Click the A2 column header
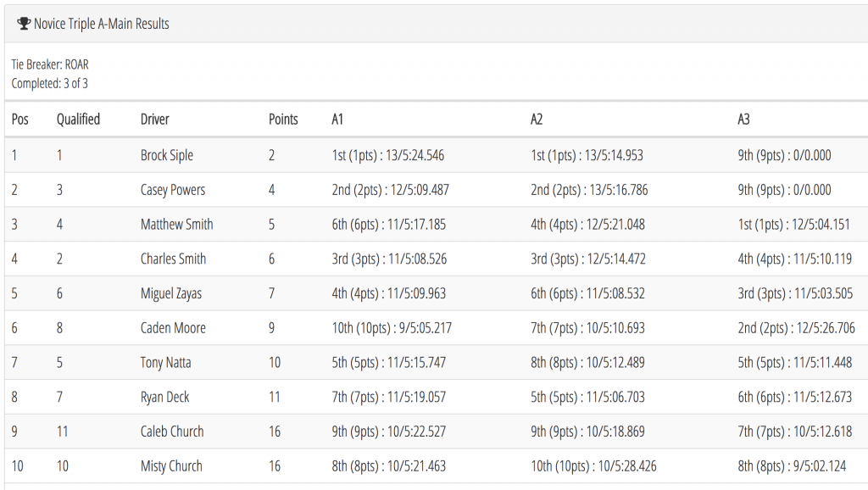This screenshot has width=868, height=490. coord(537,119)
